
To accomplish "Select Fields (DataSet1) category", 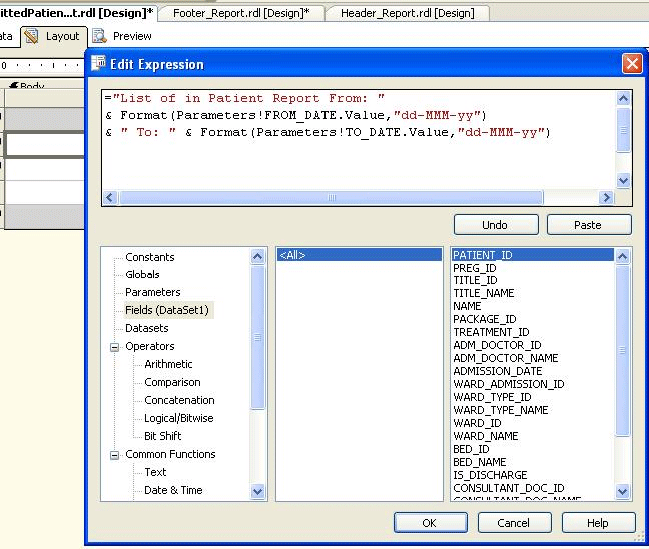I will pyautogui.click(x=168, y=311).
